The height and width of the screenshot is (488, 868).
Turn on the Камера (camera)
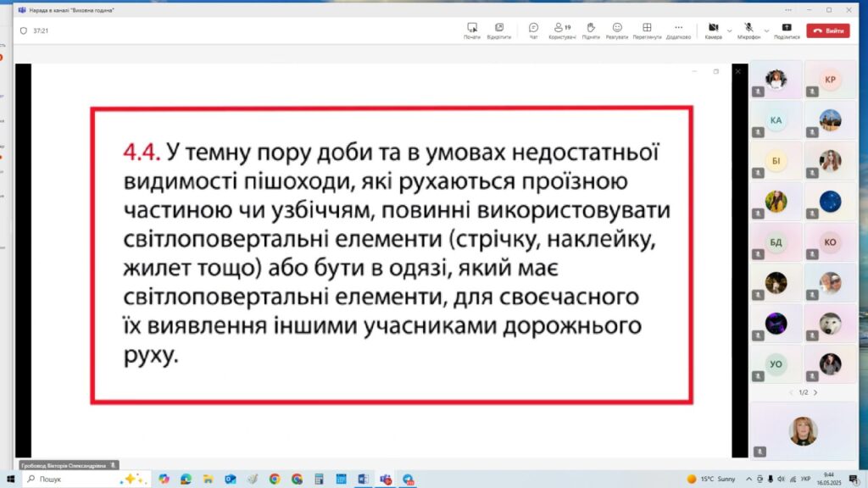[712, 30]
